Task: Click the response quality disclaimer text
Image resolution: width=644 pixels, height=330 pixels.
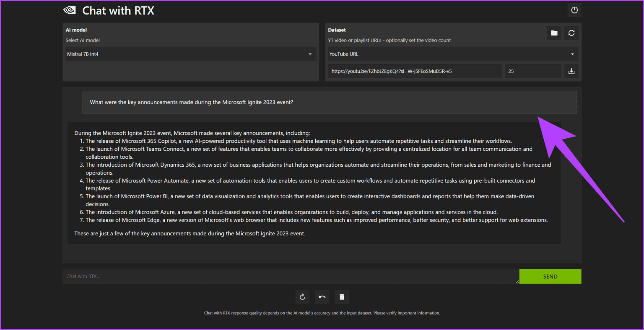Action: tap(322, 313)
